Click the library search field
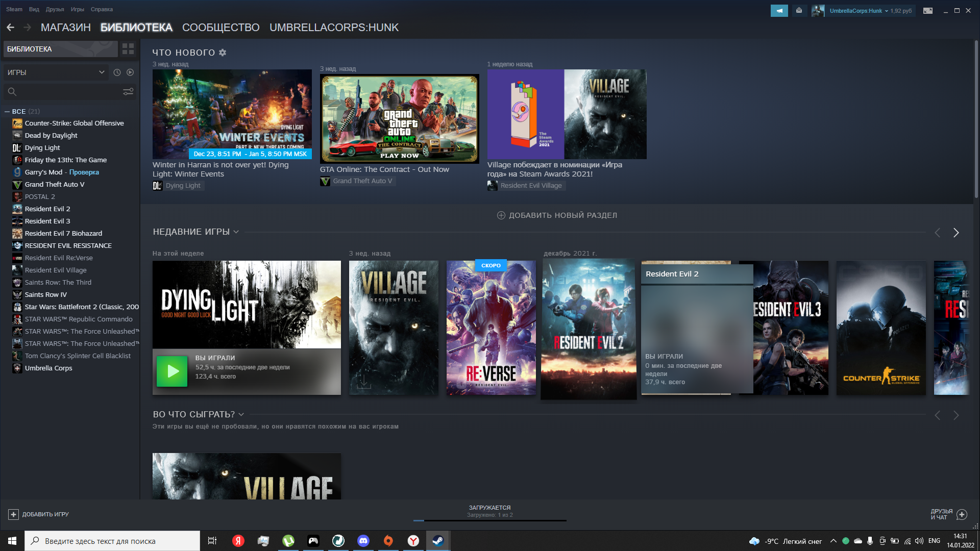Image resolution: width=980 pixels, height=551 pixels. [69, 92]
